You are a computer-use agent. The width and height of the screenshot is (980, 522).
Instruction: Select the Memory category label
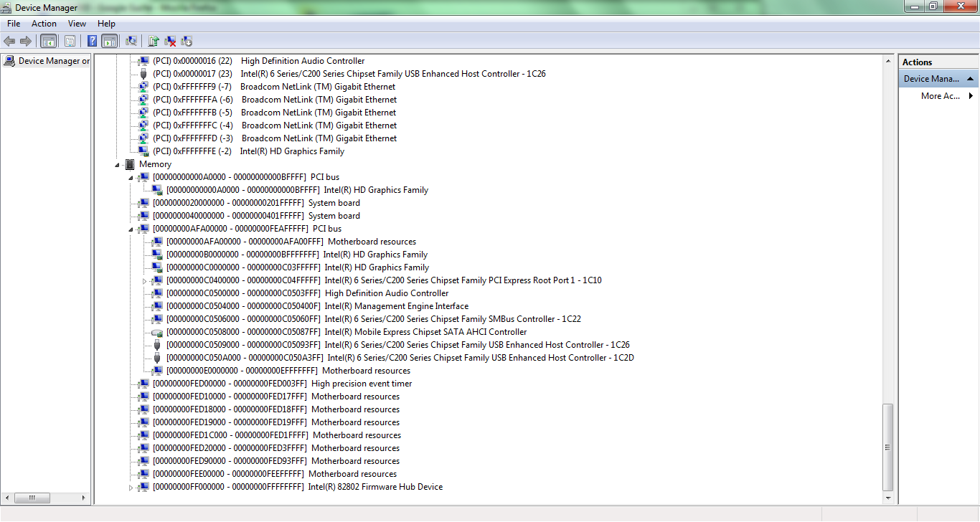pyautogui.click(x=155, y=164)
